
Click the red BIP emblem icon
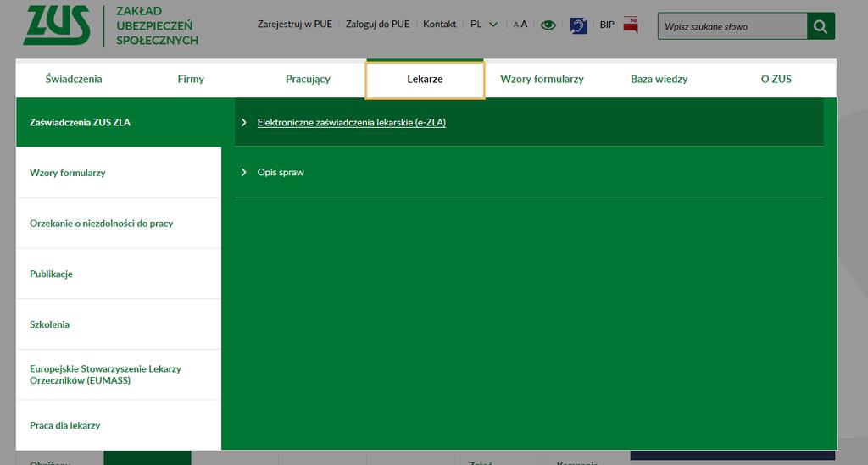click(631, 25)
